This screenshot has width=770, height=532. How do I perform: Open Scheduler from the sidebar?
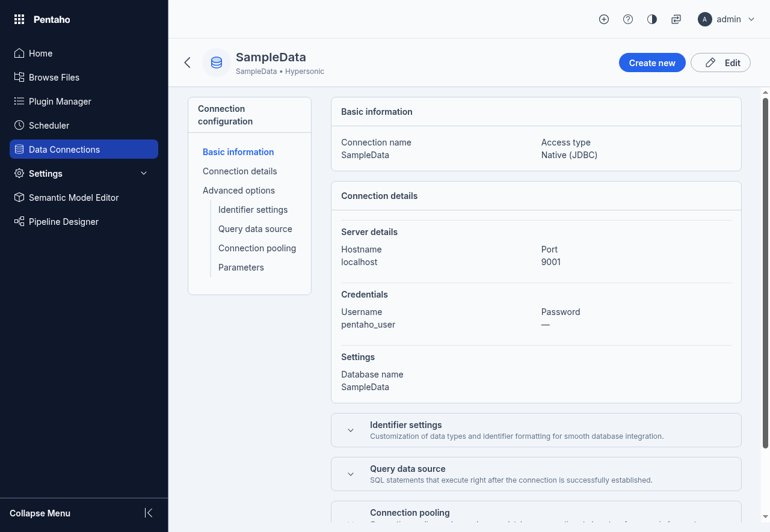click(x=49, y=125)
